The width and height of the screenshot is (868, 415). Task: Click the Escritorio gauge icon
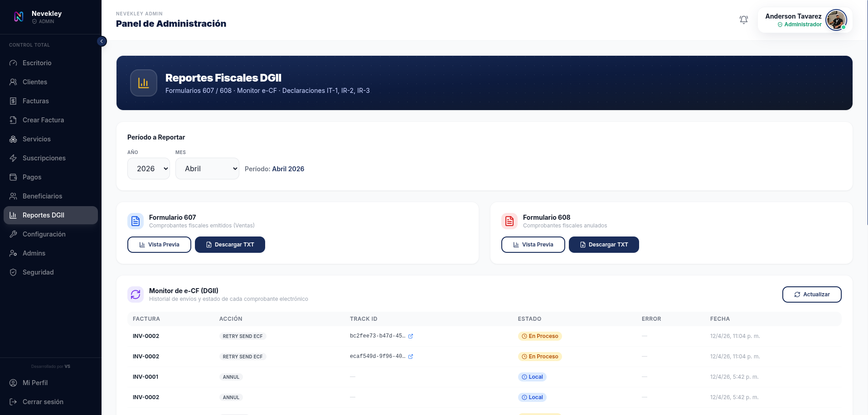[13, 63]
